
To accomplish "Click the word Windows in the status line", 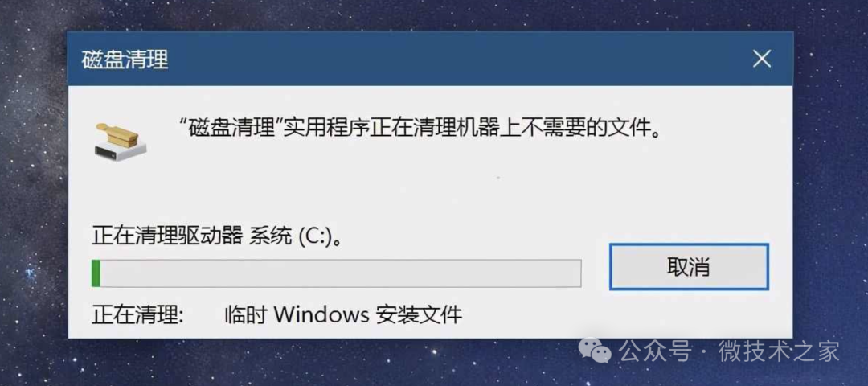I will (x=321, y=315).
